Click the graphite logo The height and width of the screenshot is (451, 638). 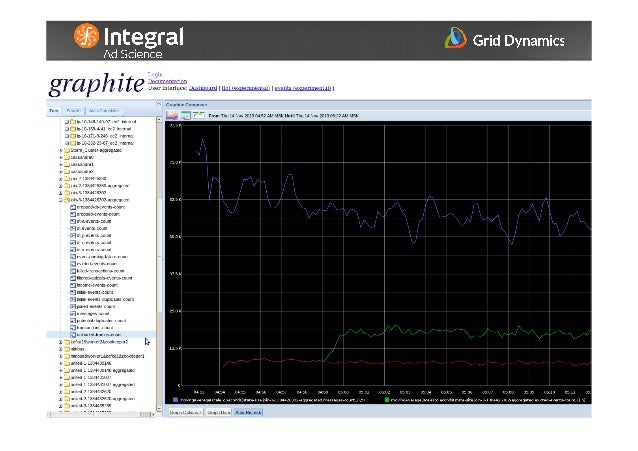pyautogui.click(x=96, y=83)
